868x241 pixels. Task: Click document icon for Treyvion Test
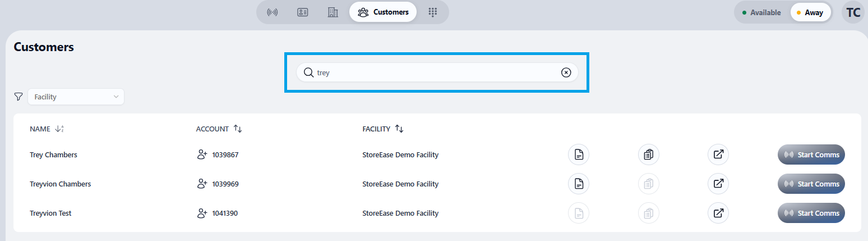(579, 213)
